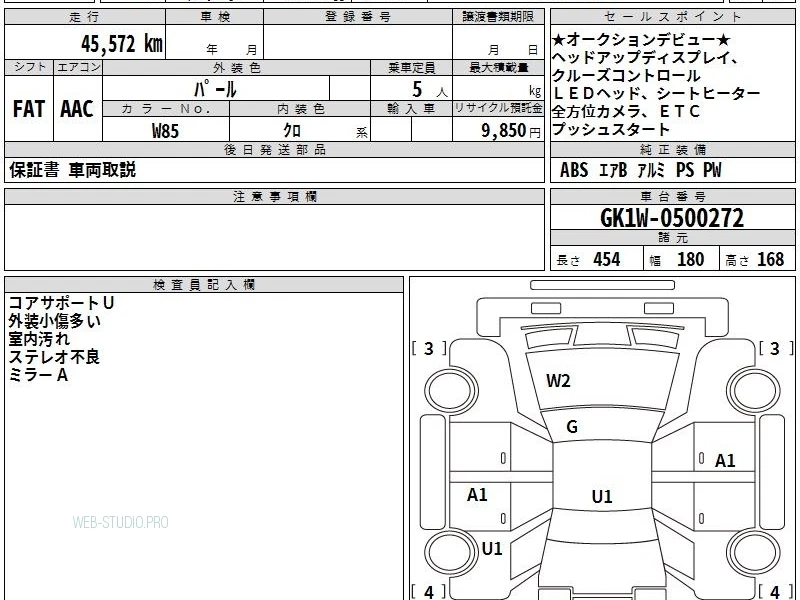The image size is (800, 600).
Task: Click the G mark on the windshield
Action: (x=572, y=427)
